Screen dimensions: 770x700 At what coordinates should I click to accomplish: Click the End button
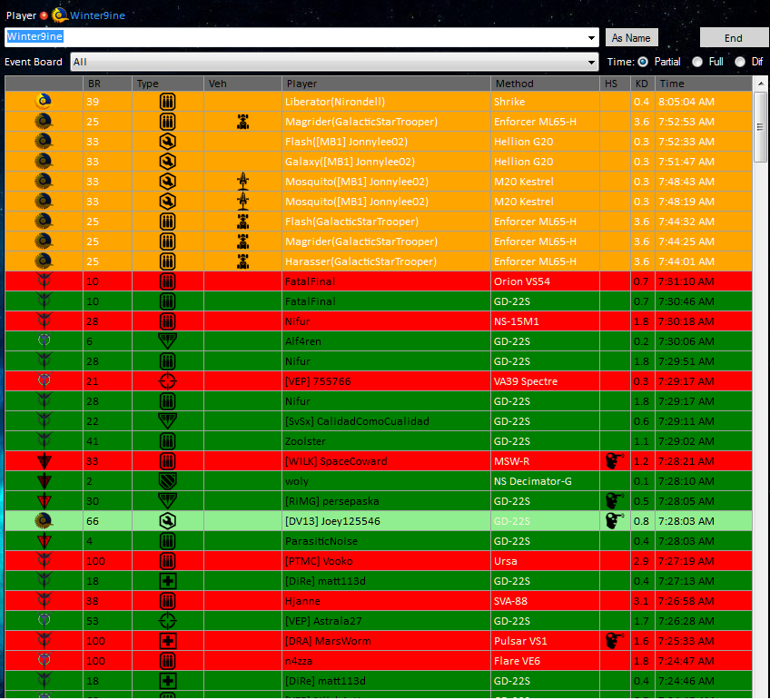[x=733, y=38]
